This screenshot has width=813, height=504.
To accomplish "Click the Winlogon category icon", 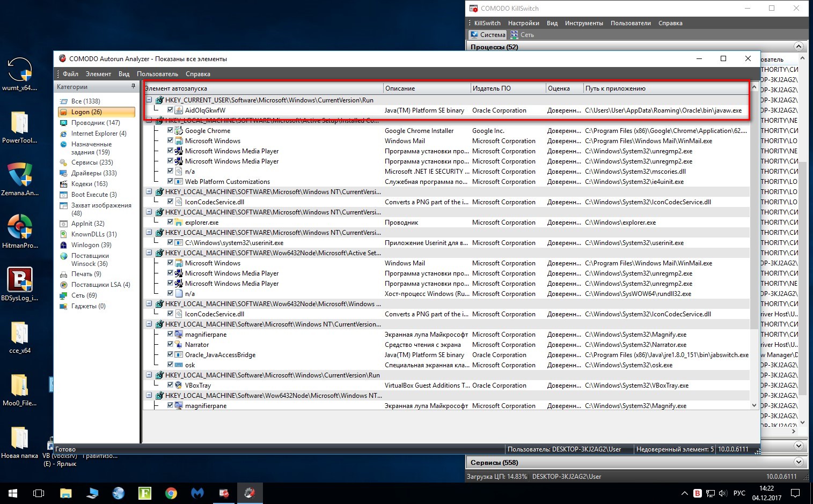I will tap(63, 245).
